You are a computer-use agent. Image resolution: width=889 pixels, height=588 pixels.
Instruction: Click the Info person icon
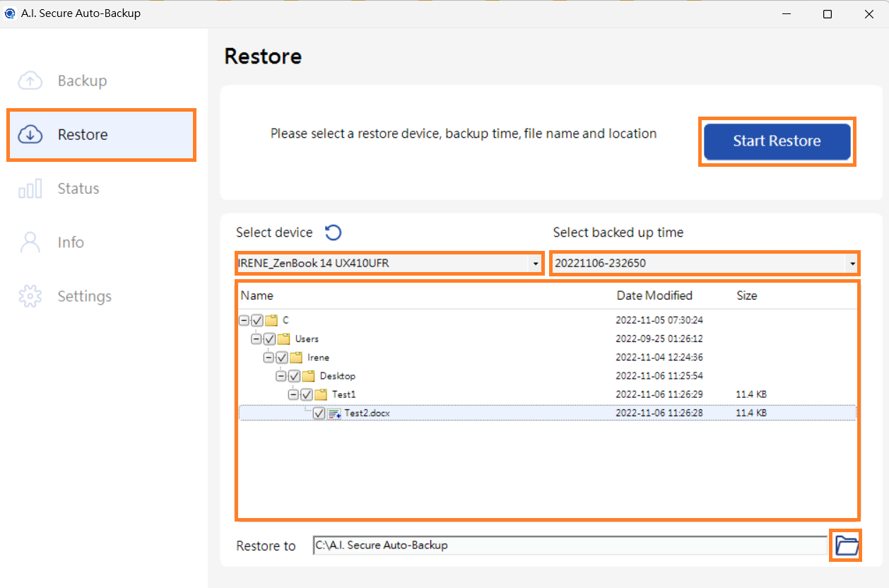(x=30, y=242)
